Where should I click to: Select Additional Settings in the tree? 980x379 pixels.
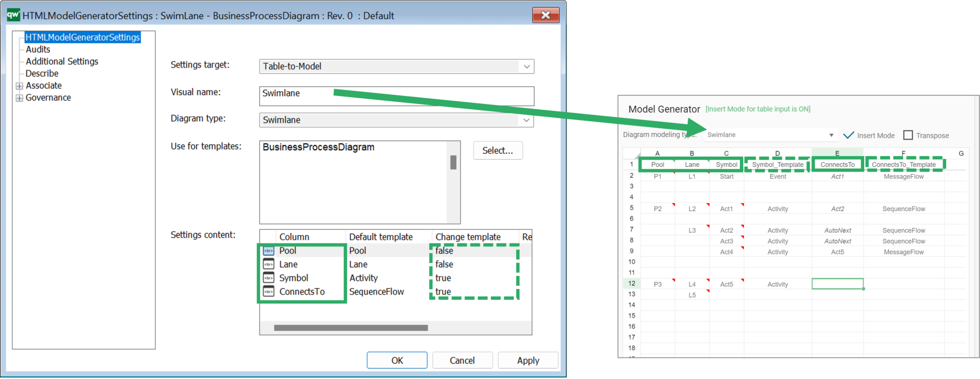tap(62, 61)
